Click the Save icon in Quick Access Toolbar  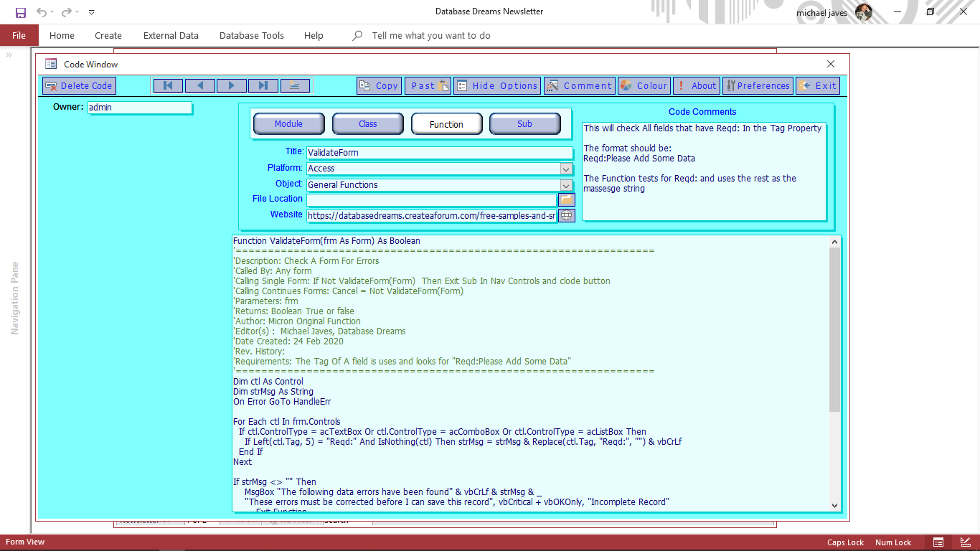(x=20, y=12)
